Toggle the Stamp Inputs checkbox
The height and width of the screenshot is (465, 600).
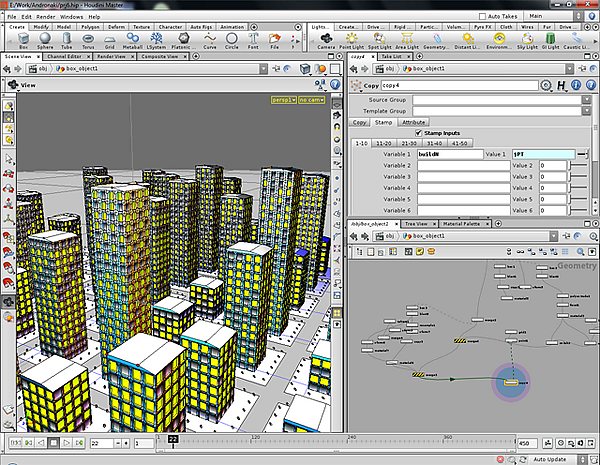(x=419, y=132)
